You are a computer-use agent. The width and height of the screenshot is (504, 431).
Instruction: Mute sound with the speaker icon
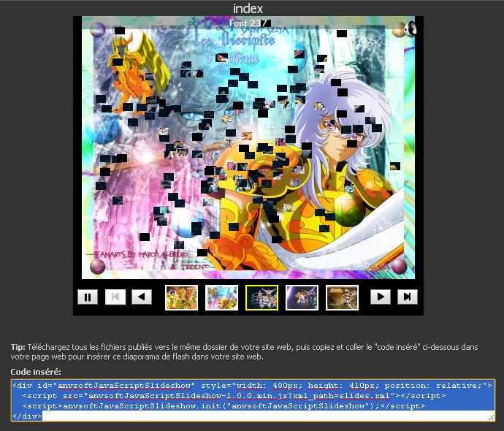pyautogui.click(x=410, y=28)
